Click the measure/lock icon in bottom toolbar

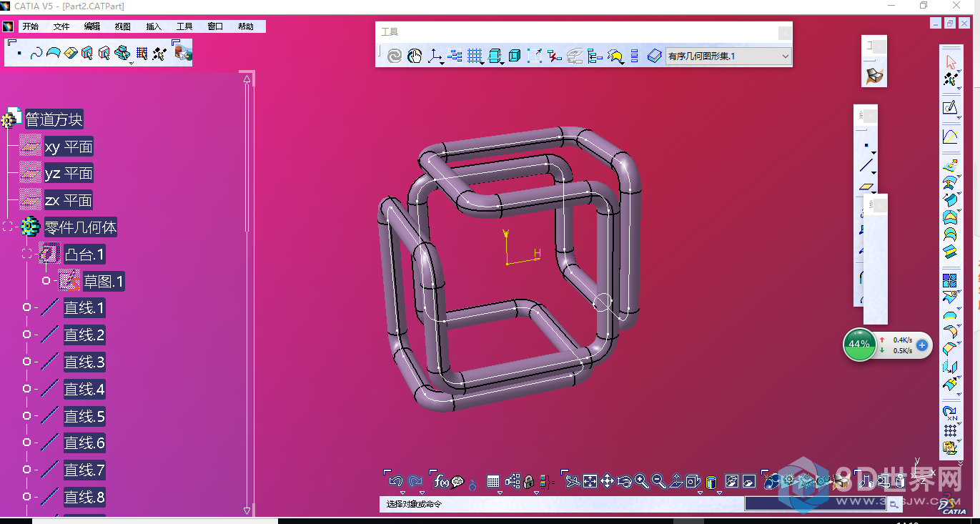(528, 482)
